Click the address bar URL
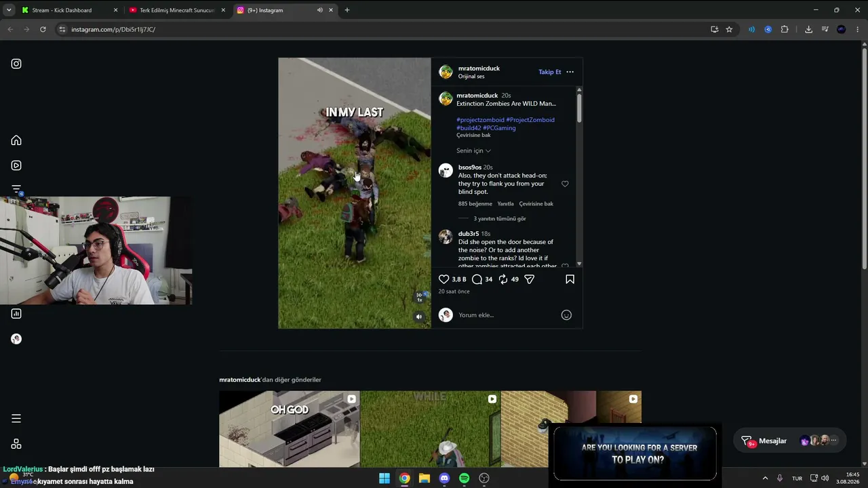Image resolution: width=868 pixels, height=488 pixels. [113, 29]
